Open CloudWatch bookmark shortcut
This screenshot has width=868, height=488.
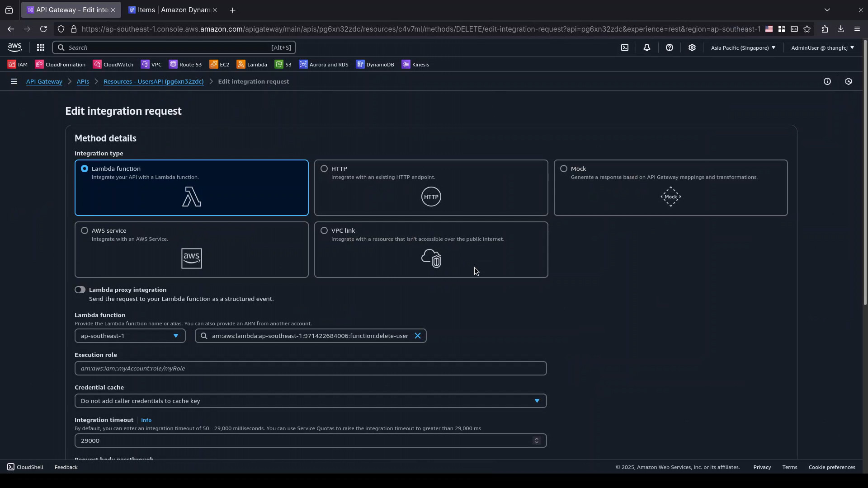pyautogui.click(x=113, y=65)
